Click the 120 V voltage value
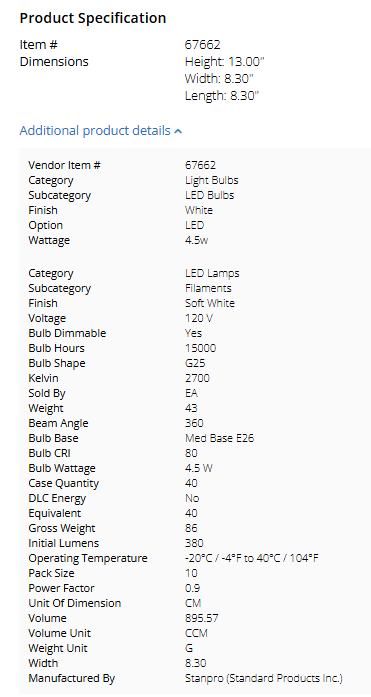The width and height of the screenshot is (371, 697). point(199,319)
